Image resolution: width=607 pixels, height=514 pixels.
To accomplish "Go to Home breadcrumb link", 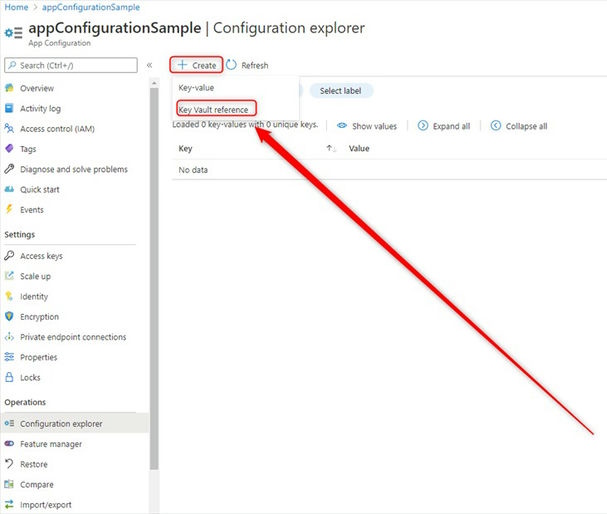I will pyautogui.click(x=16, y=7).
